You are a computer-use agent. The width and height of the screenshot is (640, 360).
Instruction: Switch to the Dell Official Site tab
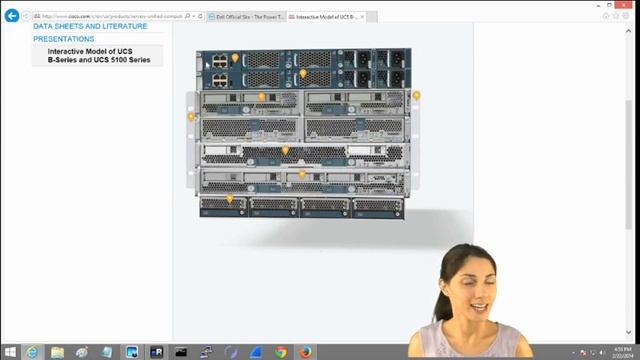(246, 17)
